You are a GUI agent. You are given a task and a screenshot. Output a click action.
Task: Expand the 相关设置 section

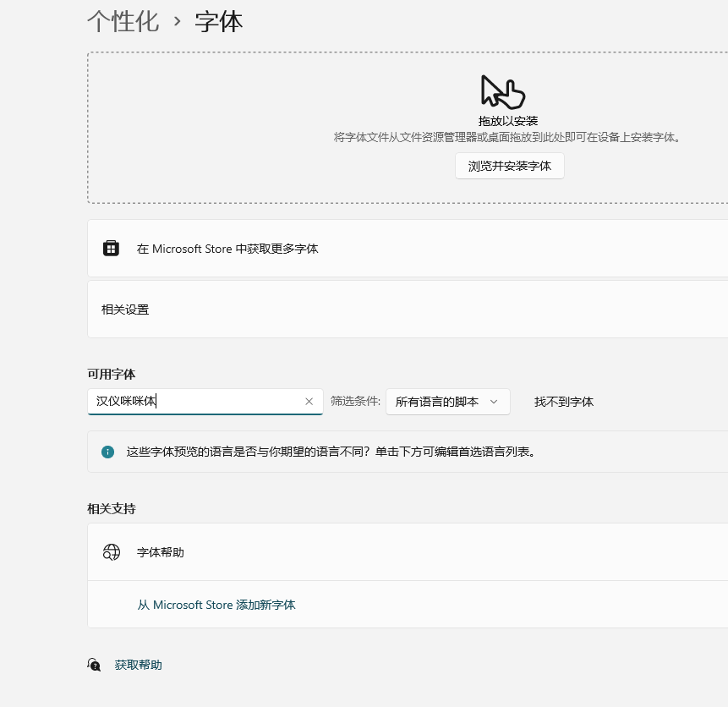coord(406,309)
